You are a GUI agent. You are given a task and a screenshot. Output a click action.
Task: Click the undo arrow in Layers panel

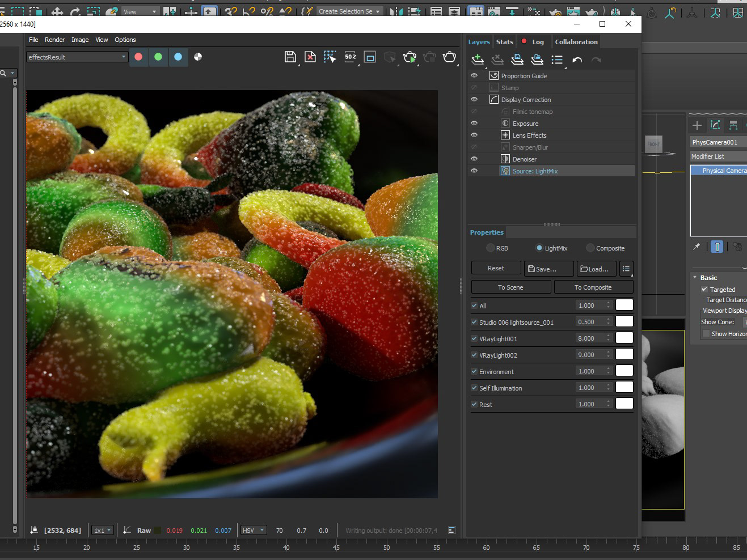pyautogui.click(x=577, y=60)
